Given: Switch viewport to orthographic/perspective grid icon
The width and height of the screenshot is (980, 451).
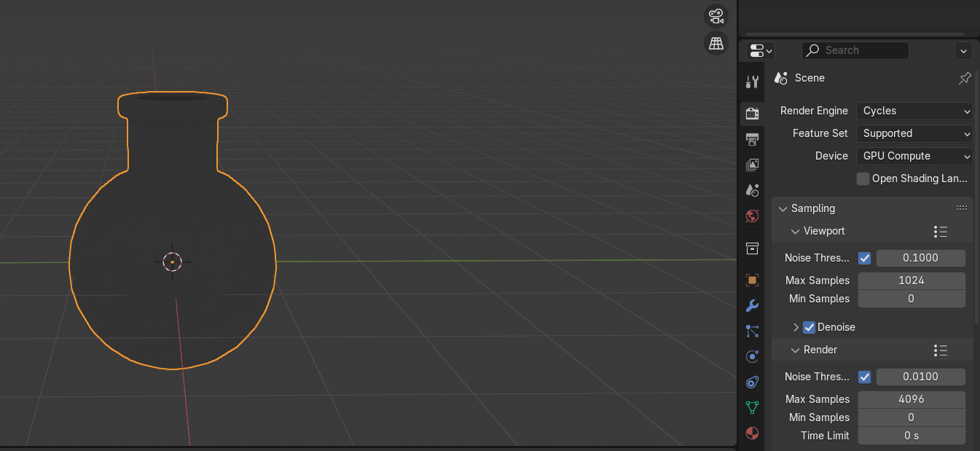Looking at the screenshot, I should pos(716,43).
